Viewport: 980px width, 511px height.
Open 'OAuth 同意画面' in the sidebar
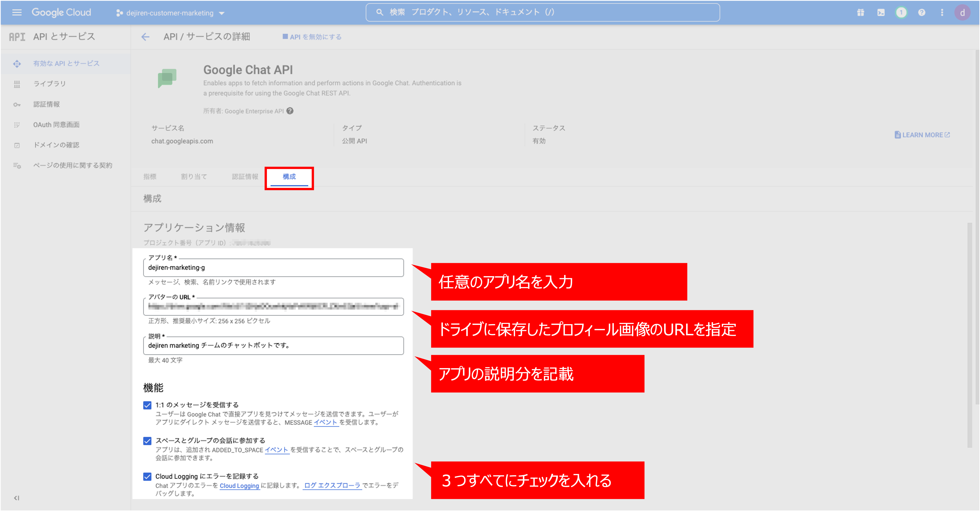tap(66, 125)
